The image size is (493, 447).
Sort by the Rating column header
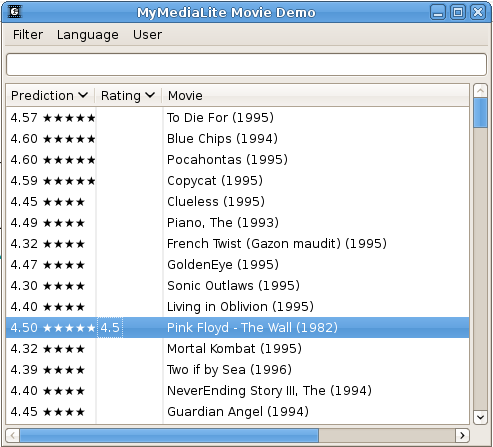[128, 96]
